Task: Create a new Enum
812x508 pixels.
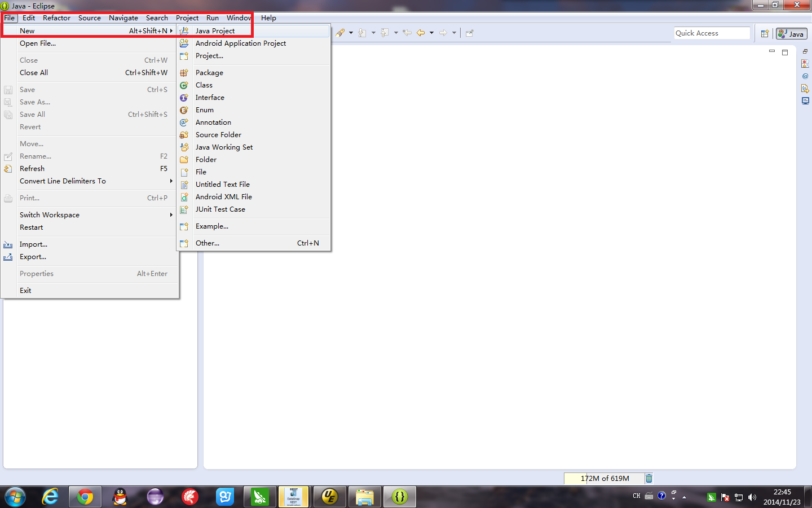Action: click(254, 110)
